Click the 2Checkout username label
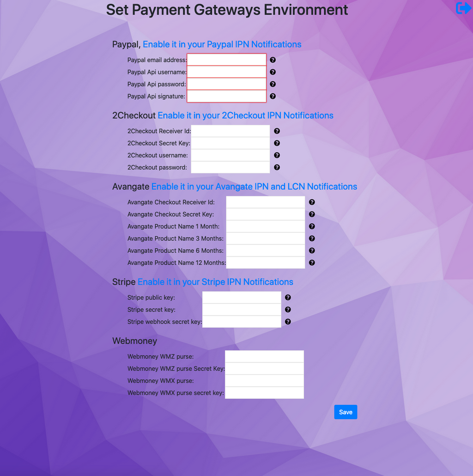The width and height of the screenshot is (473, 476). (x=158, y=155)
